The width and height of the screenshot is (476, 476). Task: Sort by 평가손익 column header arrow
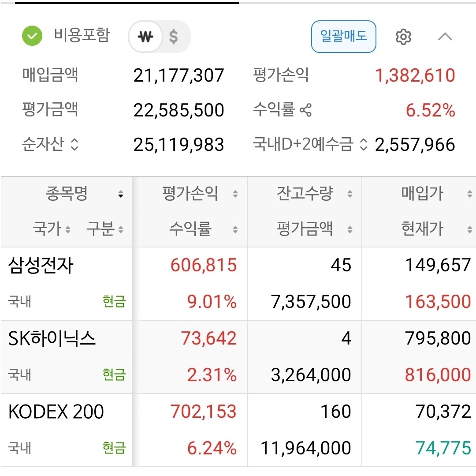tap(235, 194)
